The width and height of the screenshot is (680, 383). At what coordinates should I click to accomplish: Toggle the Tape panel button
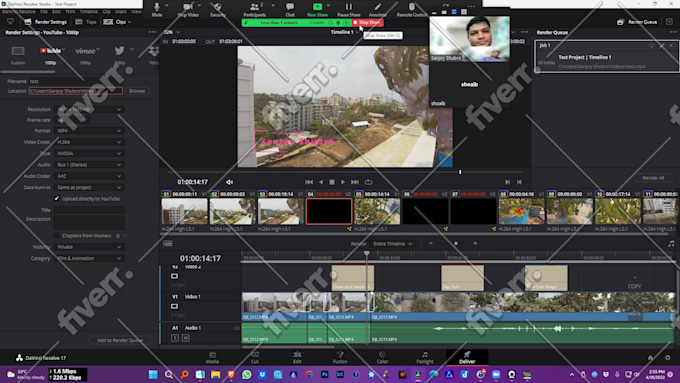tap(85, 22)
